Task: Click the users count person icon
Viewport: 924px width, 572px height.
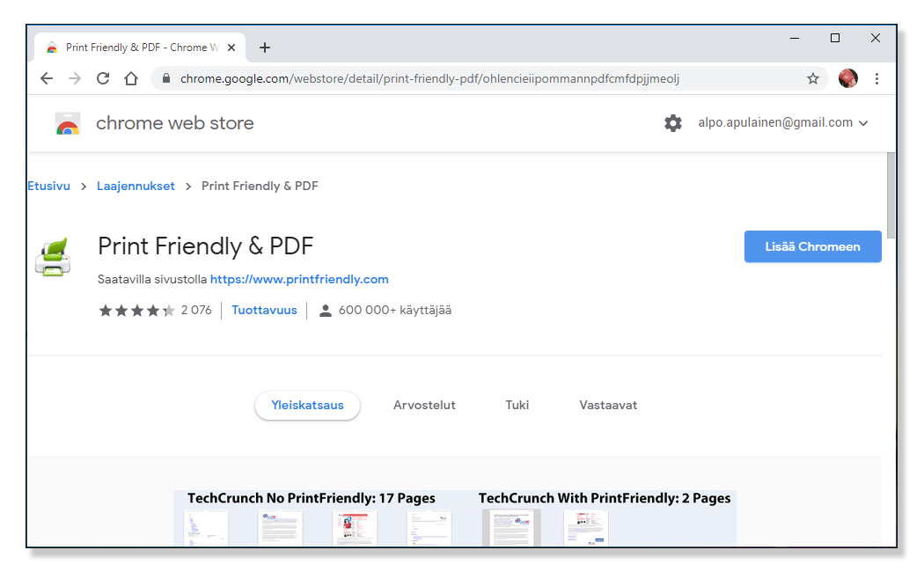Action: click(x=326, y=310)
